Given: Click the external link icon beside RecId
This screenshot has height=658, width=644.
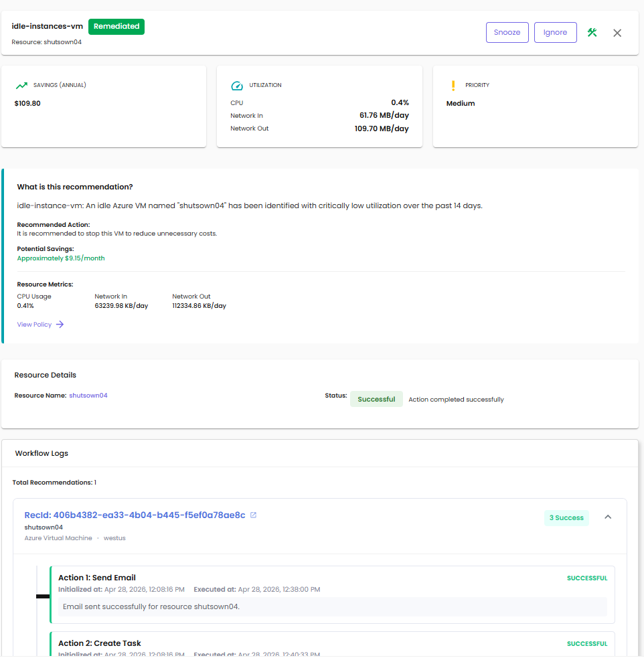Looking at the screenshot, I should coord(254,515).
